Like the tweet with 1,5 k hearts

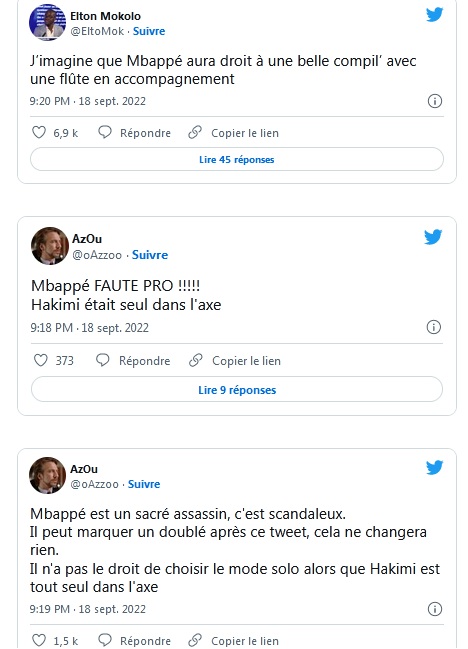tap(39, 640)
